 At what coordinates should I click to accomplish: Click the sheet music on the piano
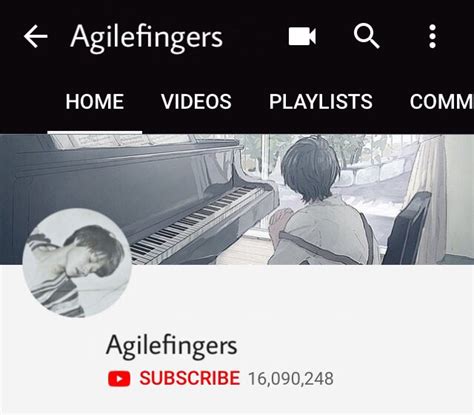tap(120, 140)
